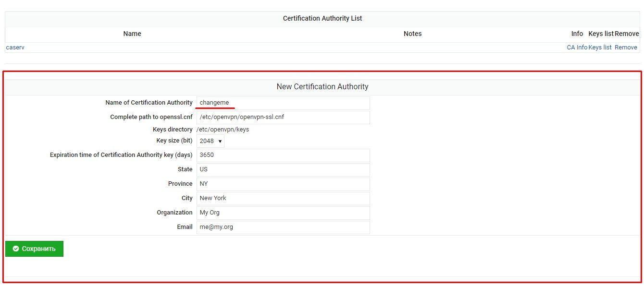Click the Info column header
644x286 pixels.
(x=577, y=34)
